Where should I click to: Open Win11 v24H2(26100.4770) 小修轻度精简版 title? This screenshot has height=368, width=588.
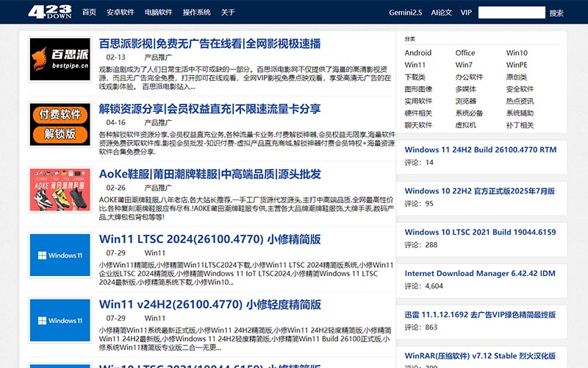(210, 305)
